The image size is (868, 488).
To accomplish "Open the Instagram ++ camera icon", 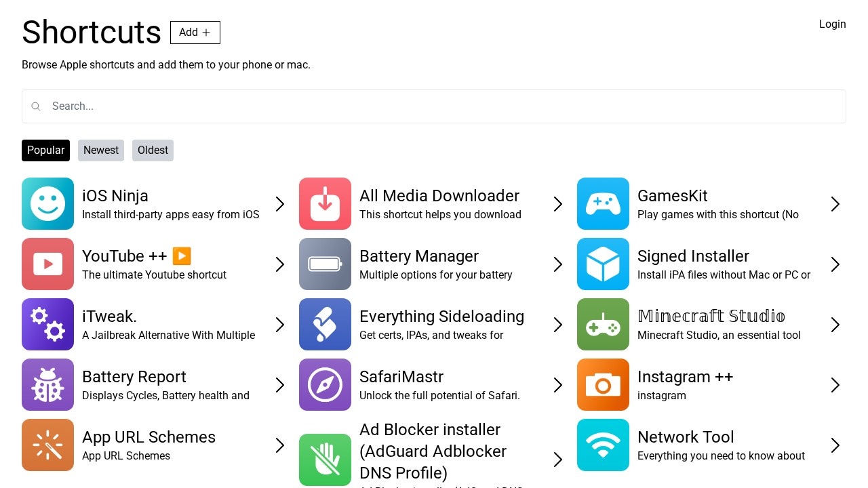I will (x=603, y=384).
